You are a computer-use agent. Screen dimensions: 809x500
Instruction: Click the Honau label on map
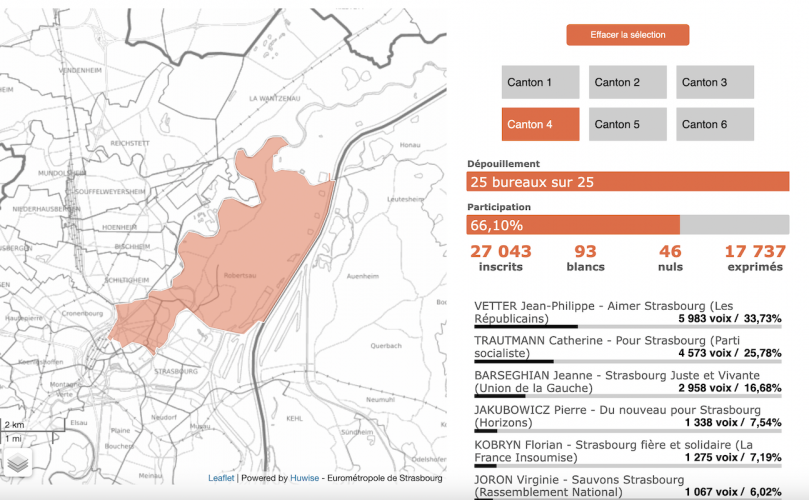click(x=410, y=145)
